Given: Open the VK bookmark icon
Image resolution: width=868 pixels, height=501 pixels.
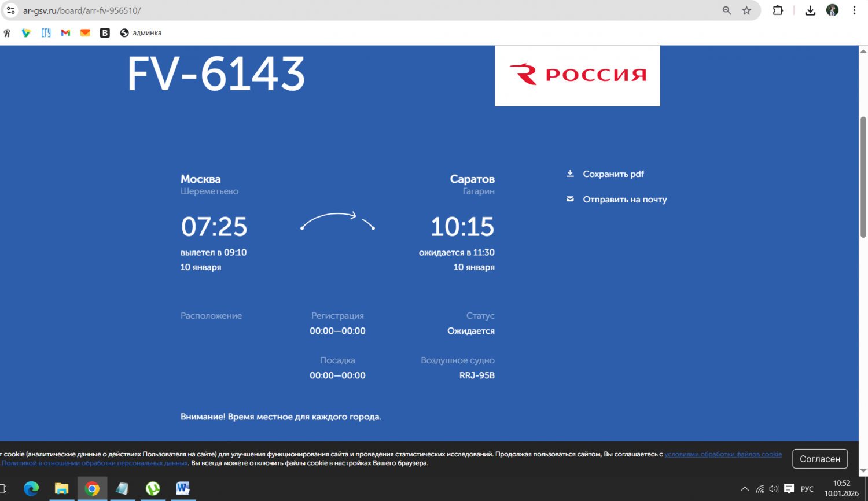Looking at the screenshot, I should coord(105,33).
